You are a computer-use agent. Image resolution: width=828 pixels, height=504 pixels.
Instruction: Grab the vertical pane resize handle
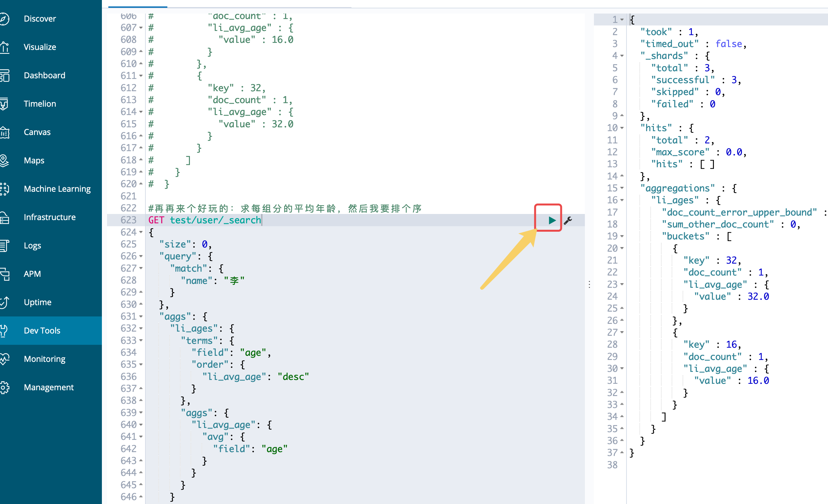(x=589, y=285)
